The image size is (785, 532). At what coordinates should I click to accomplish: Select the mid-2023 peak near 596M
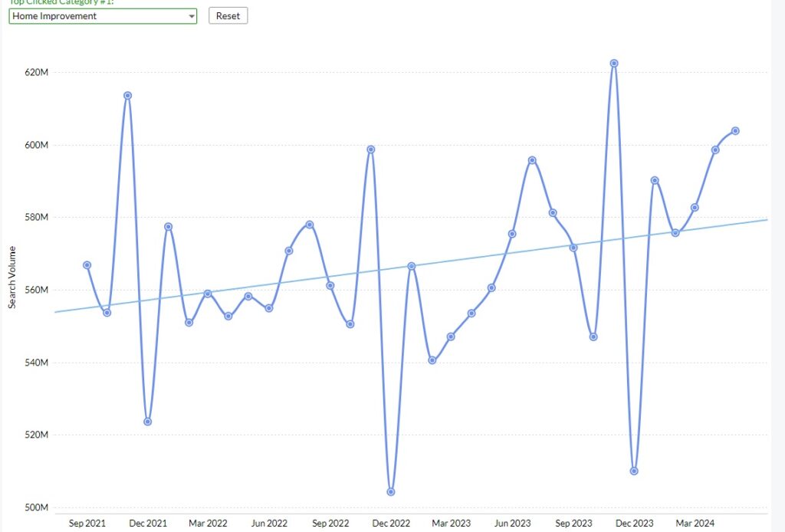tap(532, 160)
